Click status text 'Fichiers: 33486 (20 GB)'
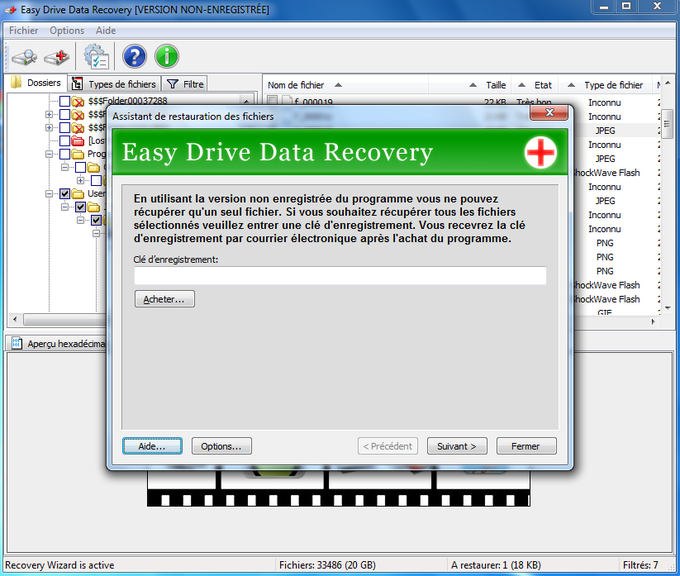 pos(327,565)
